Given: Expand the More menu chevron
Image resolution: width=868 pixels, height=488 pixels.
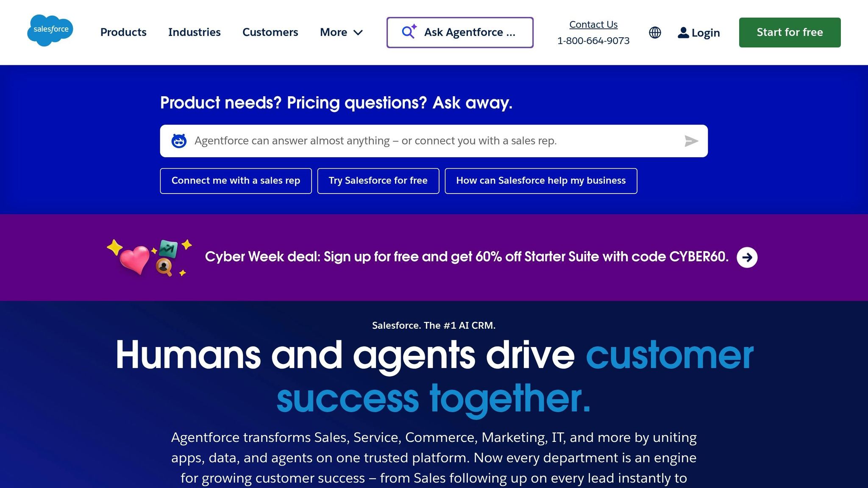Looking at the screenshot, I should pos(358,33).
